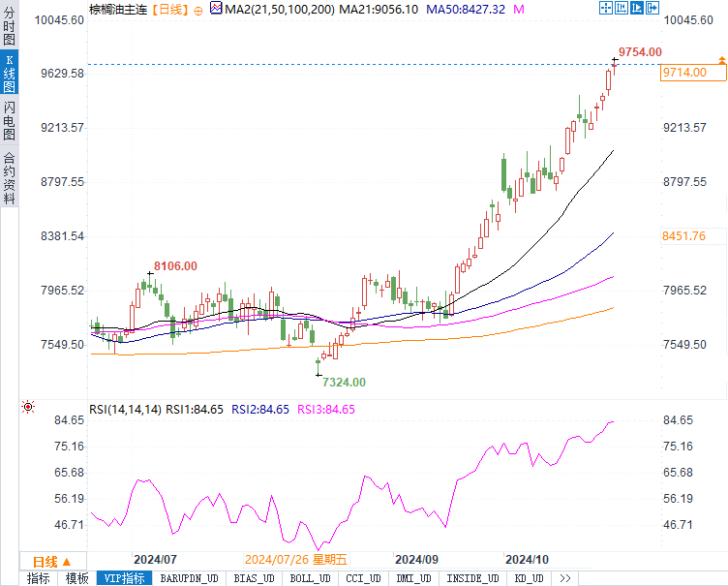Open the 合约资料 side tab
This screenshot has width=728, height=586.
coord(9,177)
